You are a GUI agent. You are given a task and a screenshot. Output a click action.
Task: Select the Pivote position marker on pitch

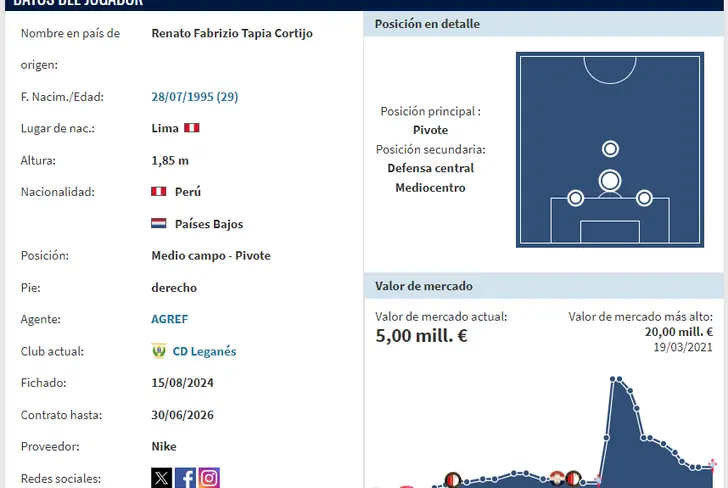tap(610, 181)
